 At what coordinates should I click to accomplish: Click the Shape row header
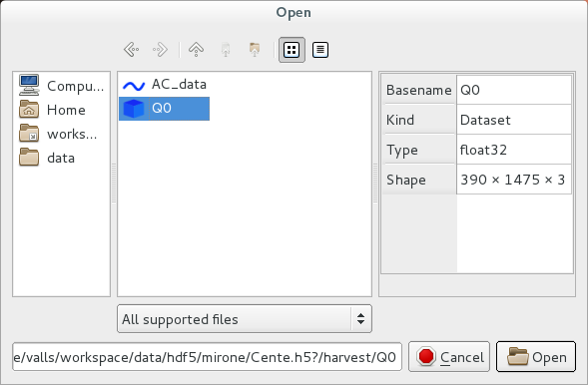[419, 180]
